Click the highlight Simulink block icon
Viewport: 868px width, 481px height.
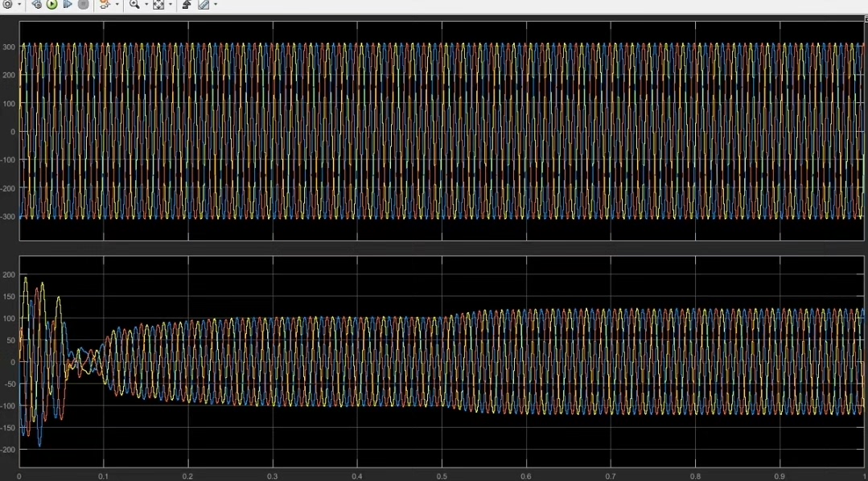coord(105,5)
